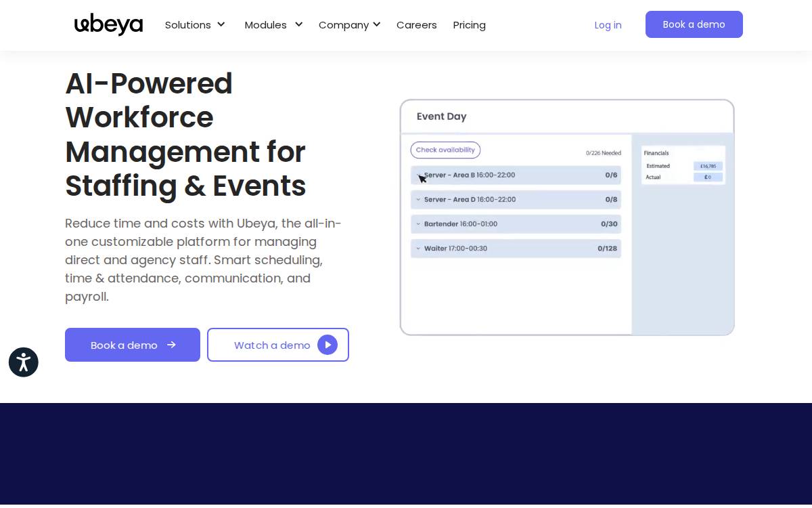Image resolution: width=812 pixels, height=508 pixels.
Task: Click the Ubeya logo
Action: point(108,24)
